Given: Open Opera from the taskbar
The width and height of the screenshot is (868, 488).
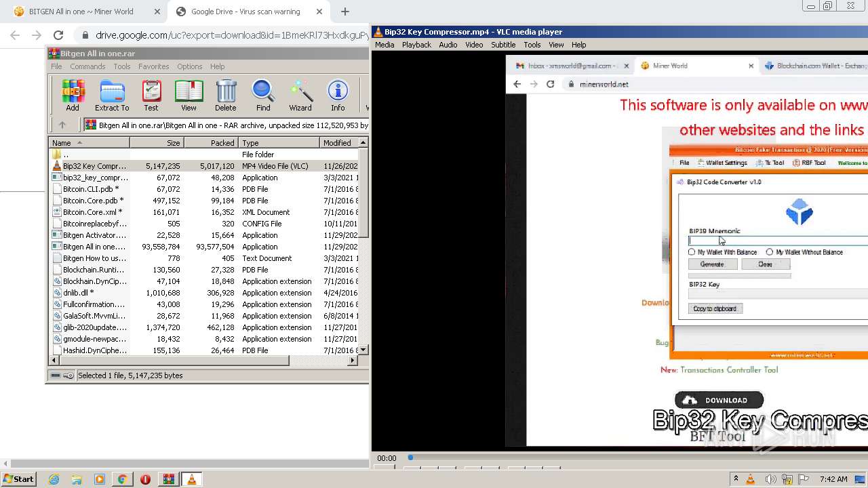Looking at the screenshot, I should coord(145,479).
